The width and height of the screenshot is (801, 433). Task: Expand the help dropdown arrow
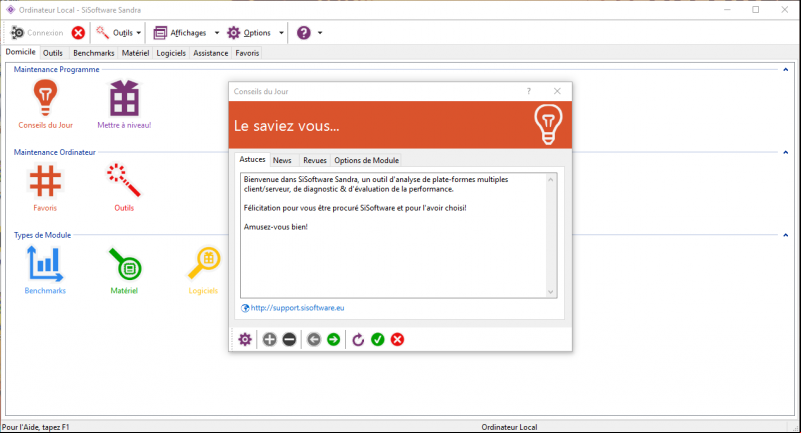pos(320,33)
